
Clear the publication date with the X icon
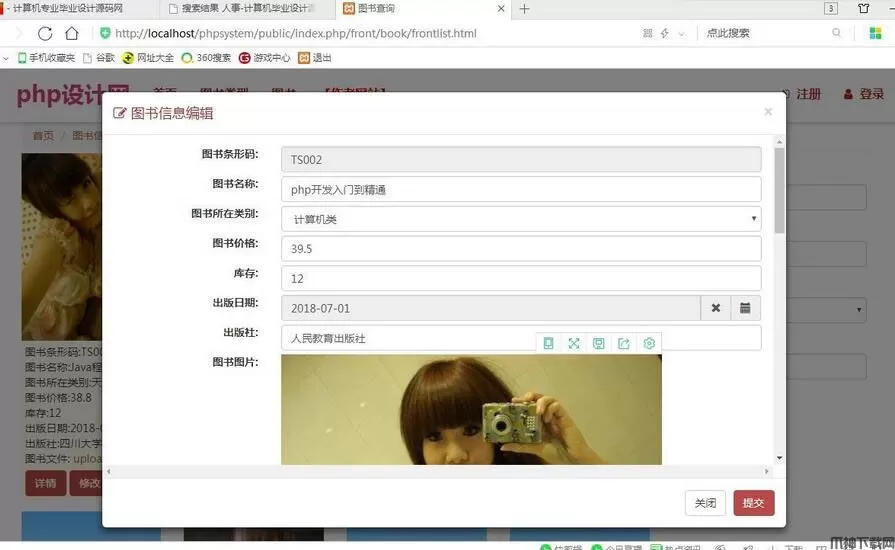pyautogui.click(x=715, y=308)
